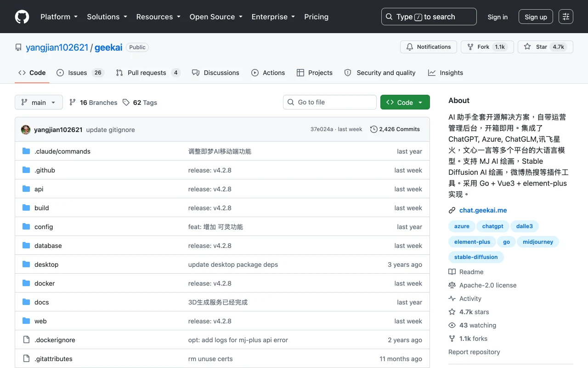Click the pulse icon beside Activity

click(452, 299)
